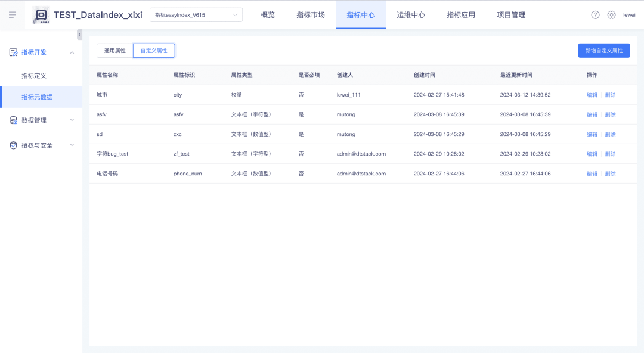Click the 城市 attribute name cell
Screen dimensions: 644x353
[102, 95]
